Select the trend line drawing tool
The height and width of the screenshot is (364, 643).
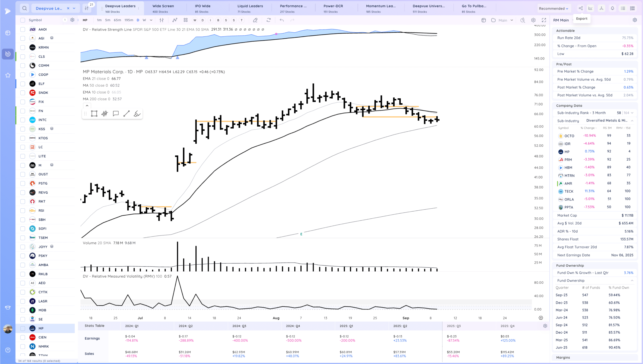(x=127, y=114)
